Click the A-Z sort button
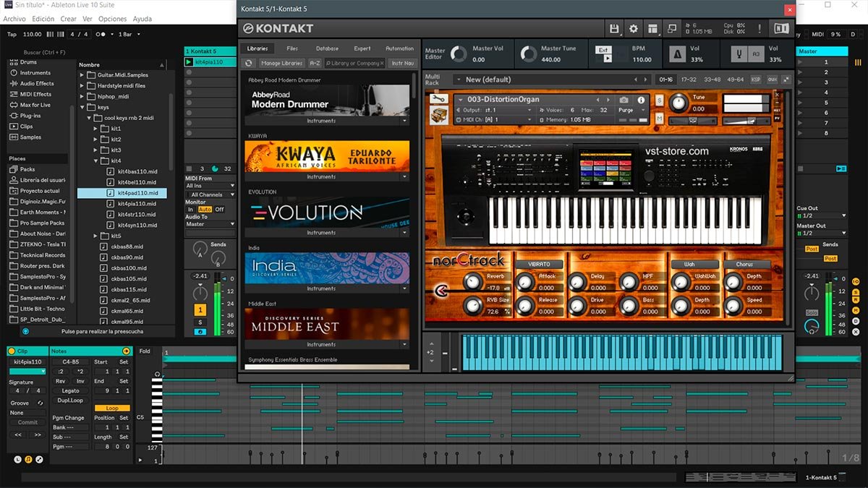The height and width of the screenshot is (488, 868). click(315, 64)
